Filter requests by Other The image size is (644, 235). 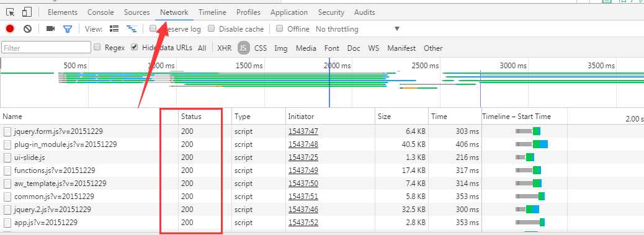[433, 48]
